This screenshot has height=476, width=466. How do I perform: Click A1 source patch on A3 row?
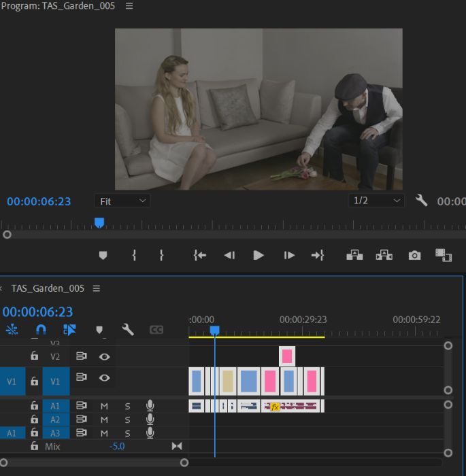[x=12, y=433]
